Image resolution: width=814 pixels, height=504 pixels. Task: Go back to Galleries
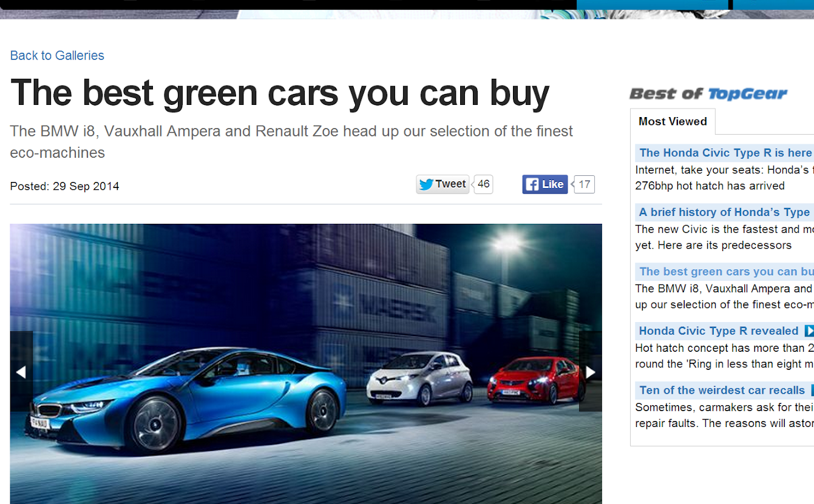coord(57,56)
